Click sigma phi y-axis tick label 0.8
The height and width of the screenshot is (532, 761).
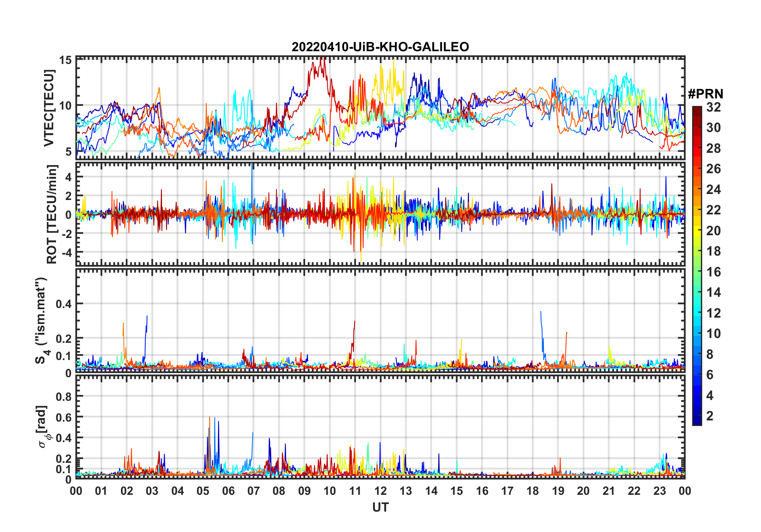64,396
